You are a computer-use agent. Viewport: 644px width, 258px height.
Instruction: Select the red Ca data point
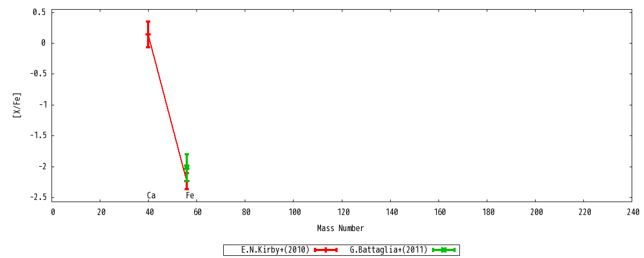click(x=148, y=34)
